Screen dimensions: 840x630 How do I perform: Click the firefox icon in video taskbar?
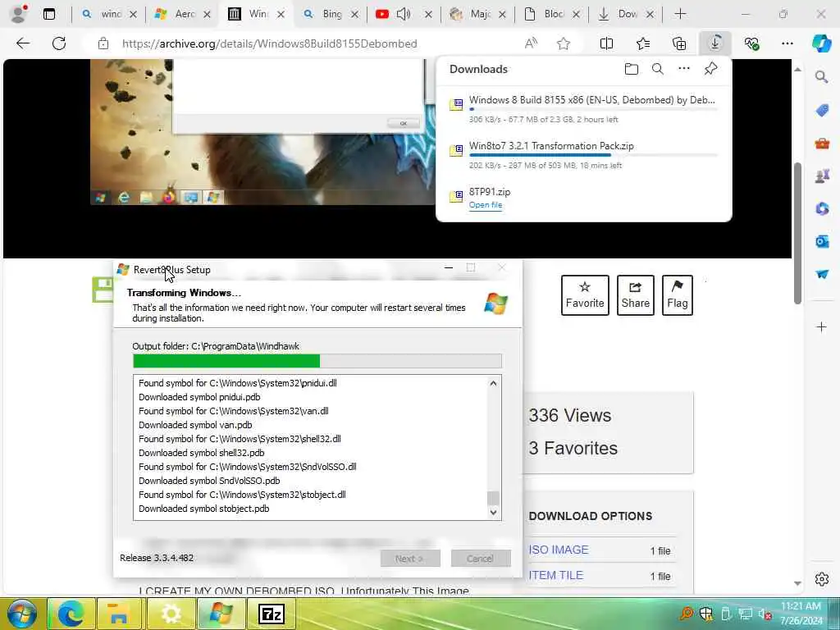pyautogui.click(x=169, y=197)
